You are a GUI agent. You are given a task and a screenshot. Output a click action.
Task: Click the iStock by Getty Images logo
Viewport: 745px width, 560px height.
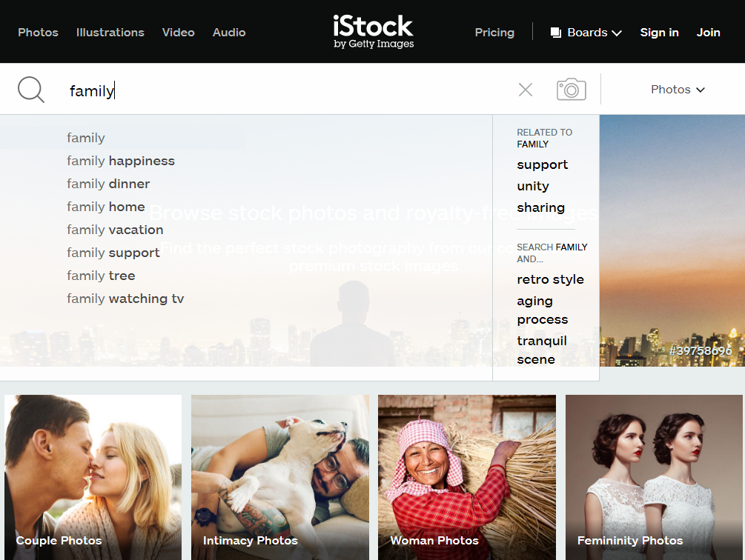tap(374, 31)
